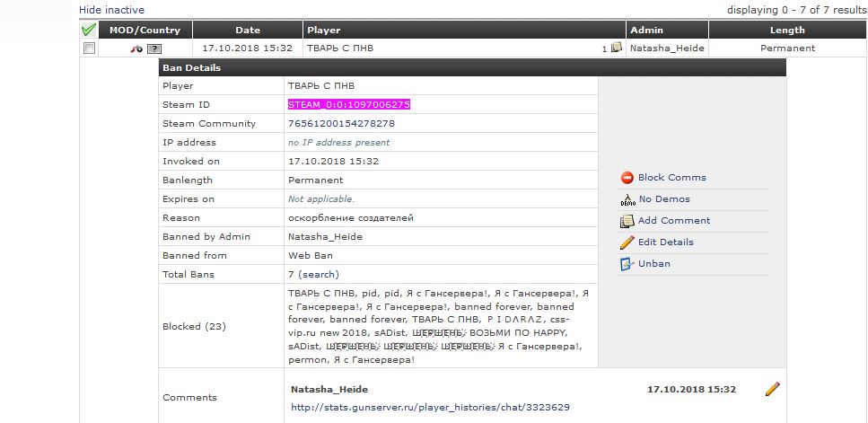Click pencil icon to edit Natasha_Heide's comment
This screenshot has width=868, height=423.
771,389
